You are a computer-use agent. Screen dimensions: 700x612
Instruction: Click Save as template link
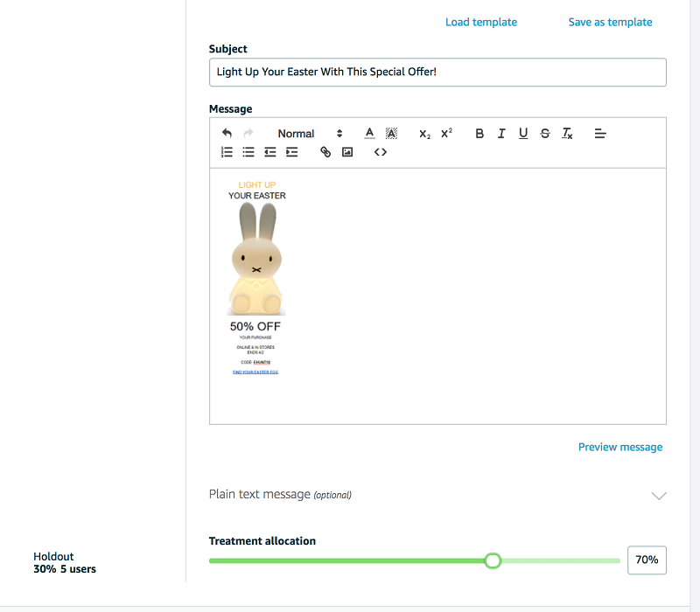tap(610, 22)
